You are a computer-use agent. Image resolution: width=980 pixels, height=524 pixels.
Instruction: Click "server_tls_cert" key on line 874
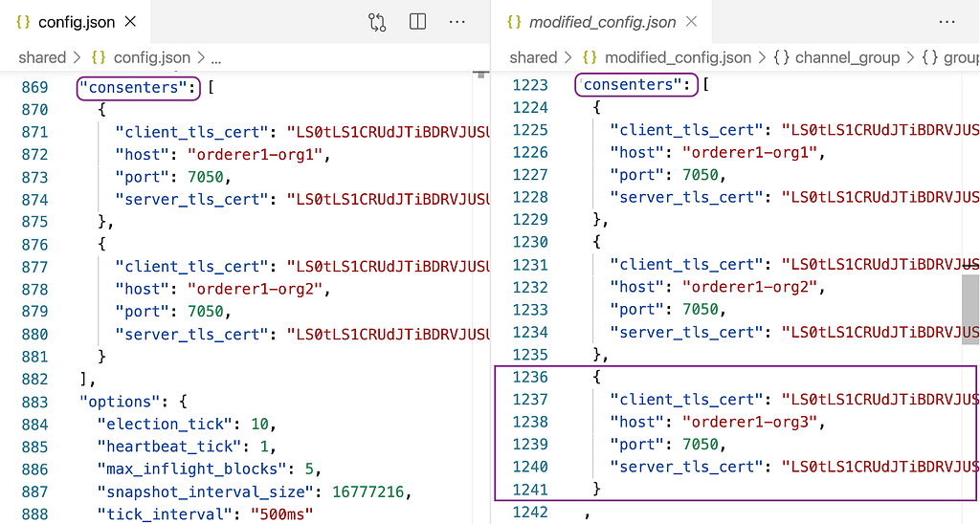191,200
